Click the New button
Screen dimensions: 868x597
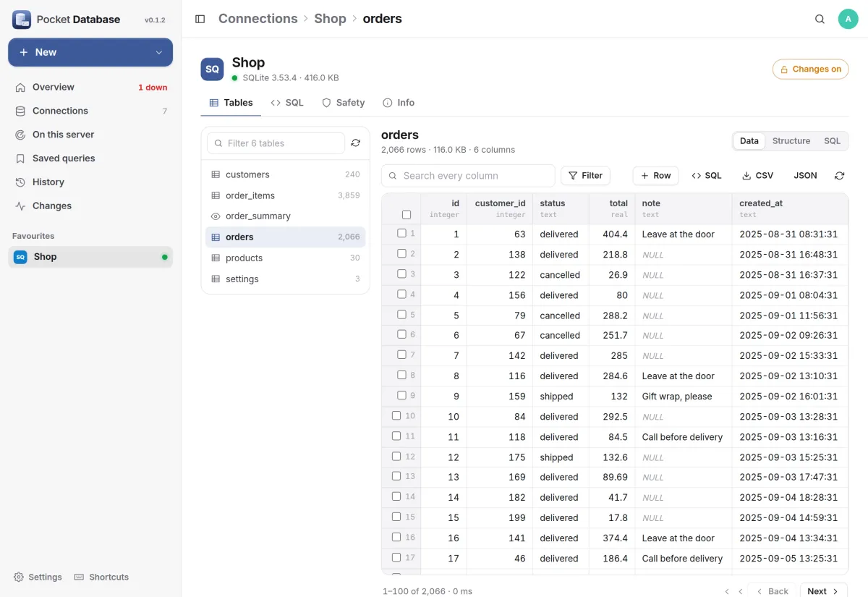[x=90, y=52]
